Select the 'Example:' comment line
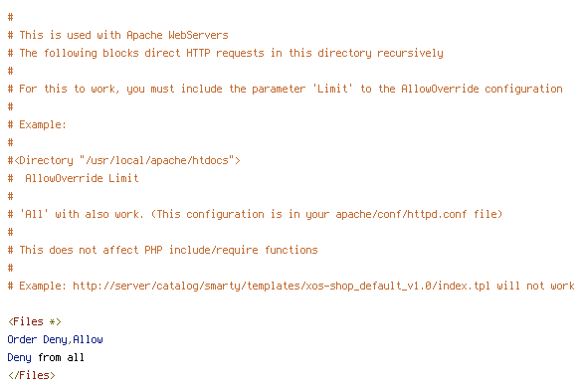This screenshot has height=392, width=583. (x=37, y=125)
